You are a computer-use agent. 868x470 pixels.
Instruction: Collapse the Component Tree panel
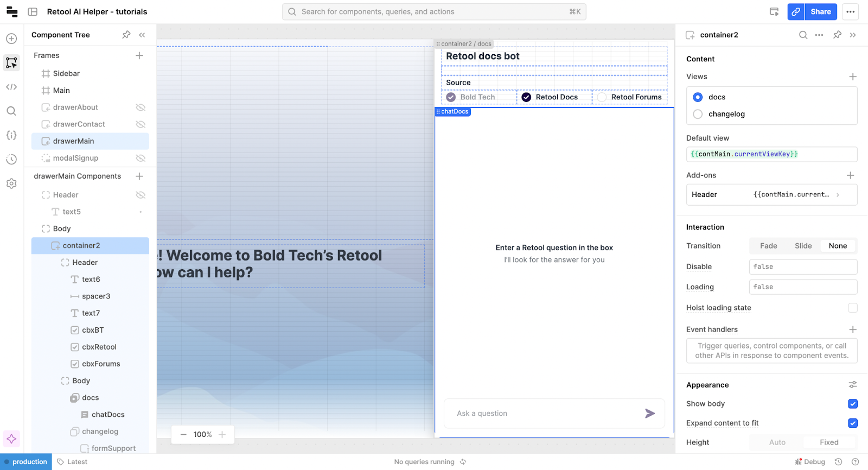click(x=142, y=35)
